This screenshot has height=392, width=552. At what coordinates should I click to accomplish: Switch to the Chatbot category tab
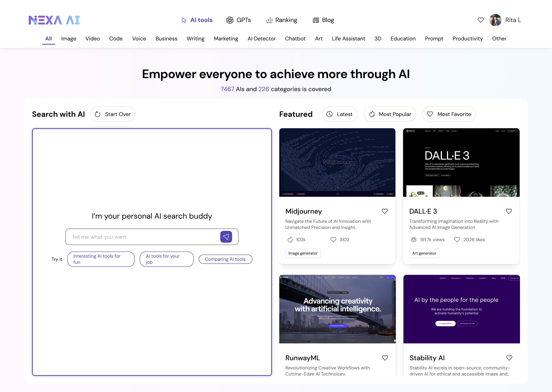[x=295, y=39]
